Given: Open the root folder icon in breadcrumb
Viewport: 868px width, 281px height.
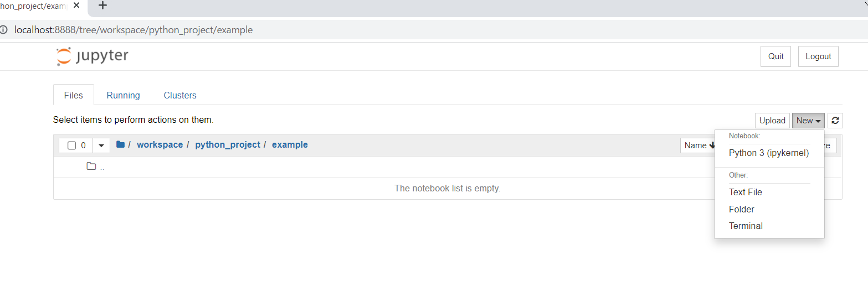Looking at the screenshot, I should click(x=120, y=144).
